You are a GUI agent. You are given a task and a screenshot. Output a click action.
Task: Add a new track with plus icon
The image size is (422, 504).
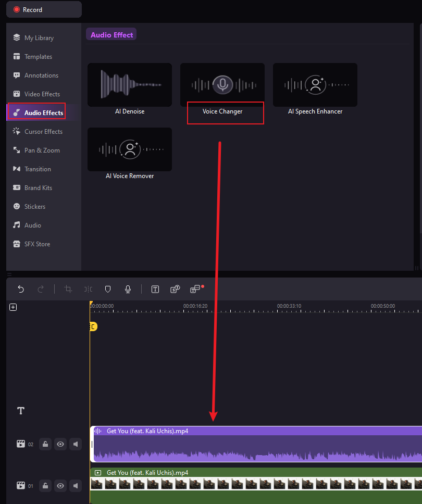[13, 307]
